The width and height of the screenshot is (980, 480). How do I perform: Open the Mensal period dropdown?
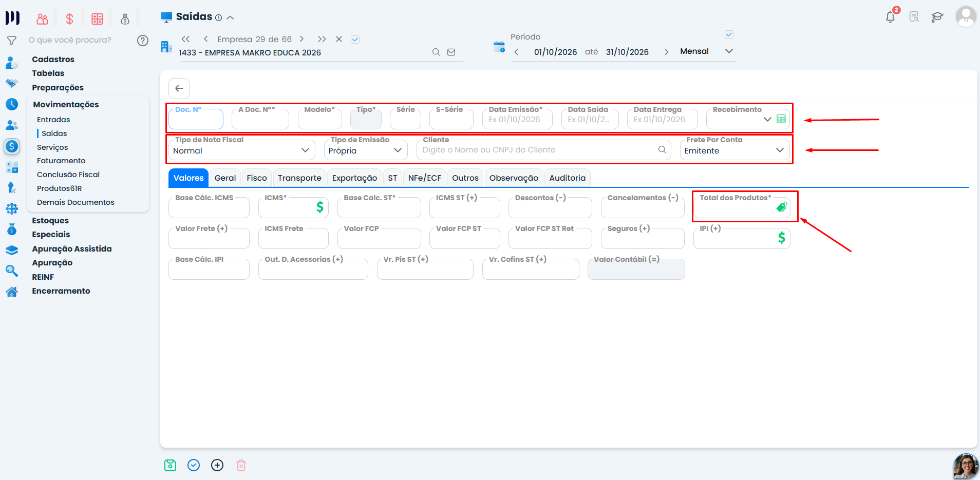729,51
